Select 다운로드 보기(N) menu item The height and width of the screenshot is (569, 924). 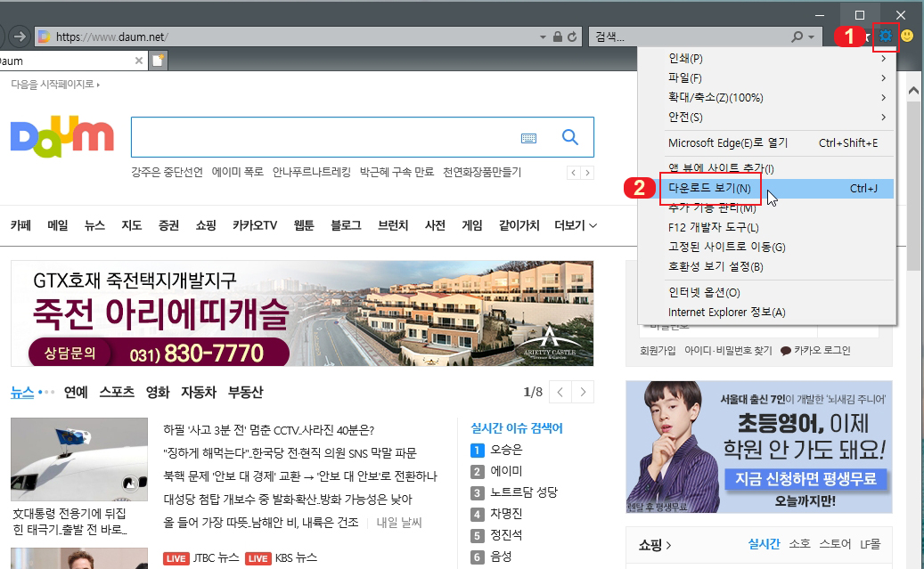point(766,189)
